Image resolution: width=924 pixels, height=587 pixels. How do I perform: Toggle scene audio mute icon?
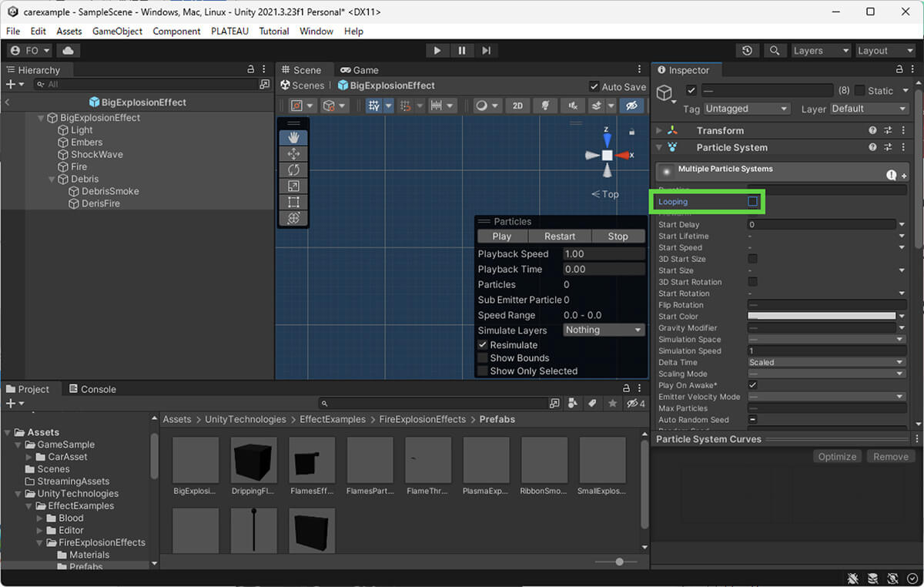(572, 106)
